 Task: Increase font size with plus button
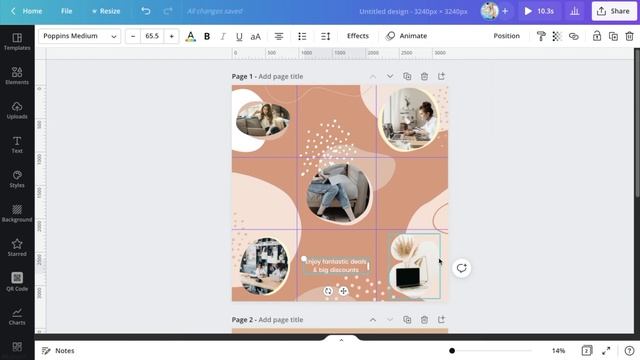pos(171,36)
